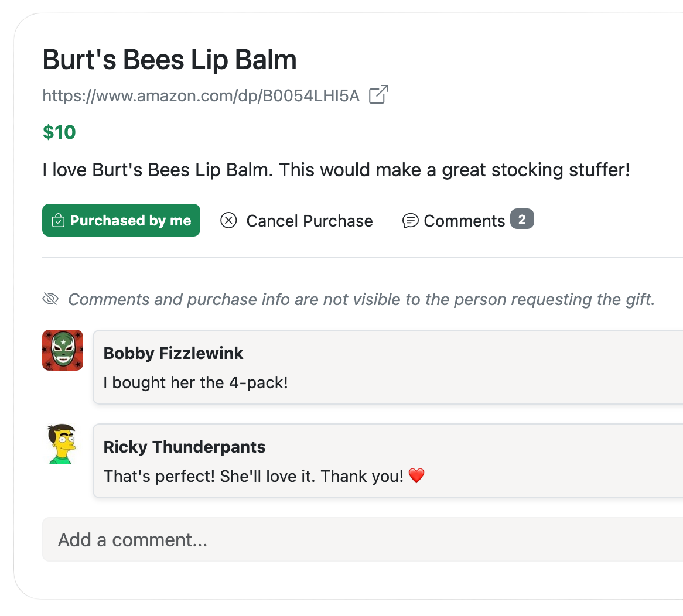Toggle comment visibility with the eye icon
683x616 pixels.
click(x=50, y=299)
